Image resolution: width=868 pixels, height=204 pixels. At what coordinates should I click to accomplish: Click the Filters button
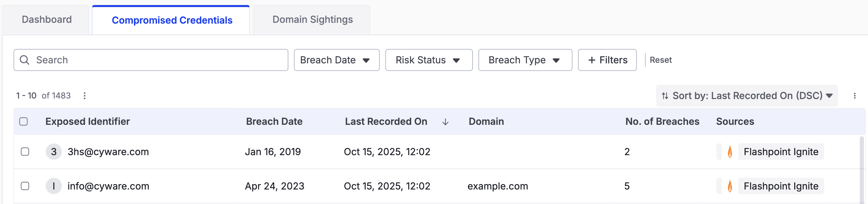pos(607,60)
